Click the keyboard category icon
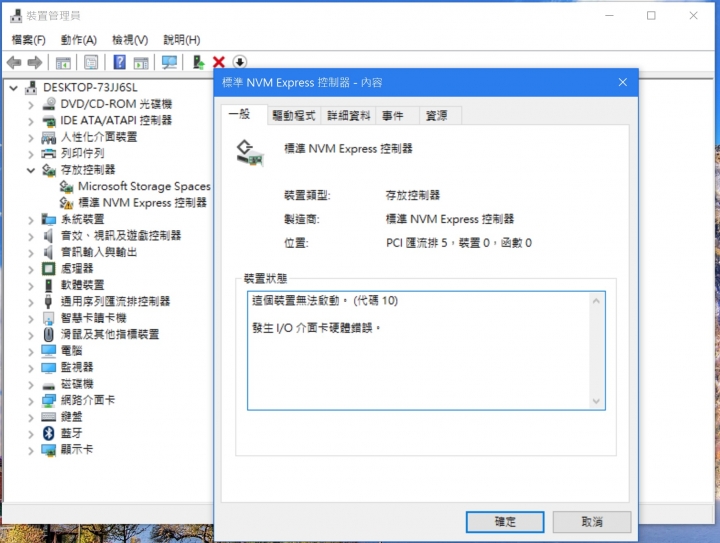 pos(49,417)
